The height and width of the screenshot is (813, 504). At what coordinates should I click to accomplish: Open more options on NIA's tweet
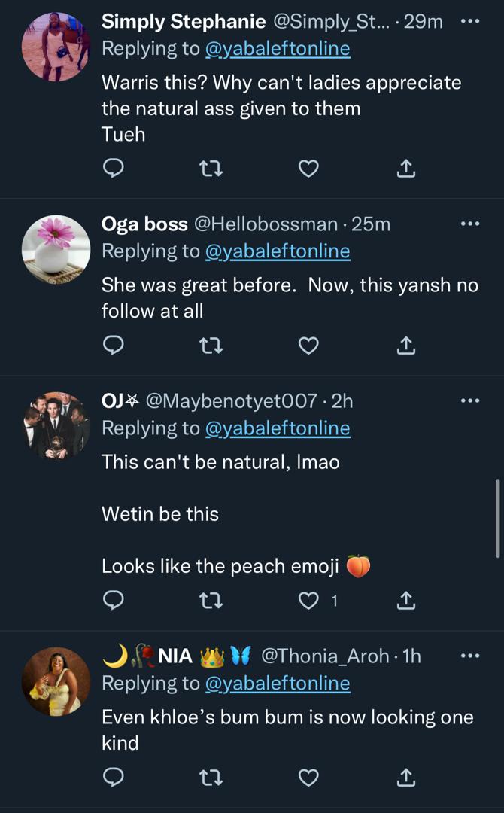tap(469, 656)
